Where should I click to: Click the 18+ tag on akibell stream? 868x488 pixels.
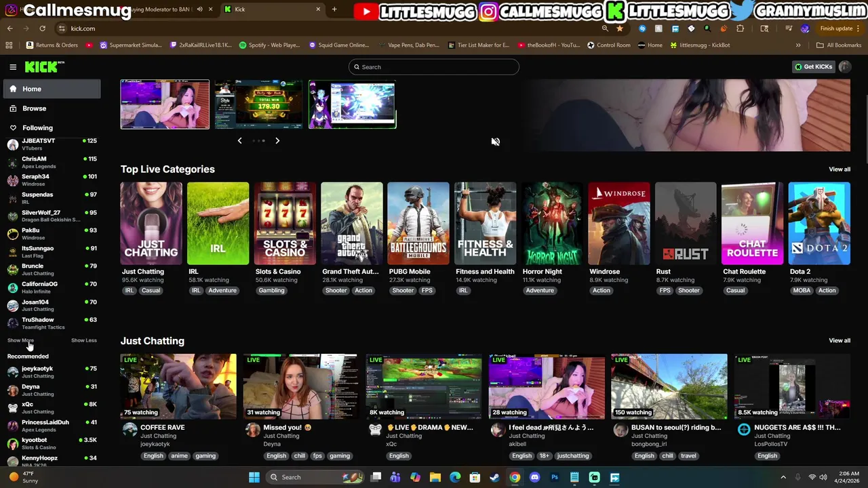pos(545,456)
